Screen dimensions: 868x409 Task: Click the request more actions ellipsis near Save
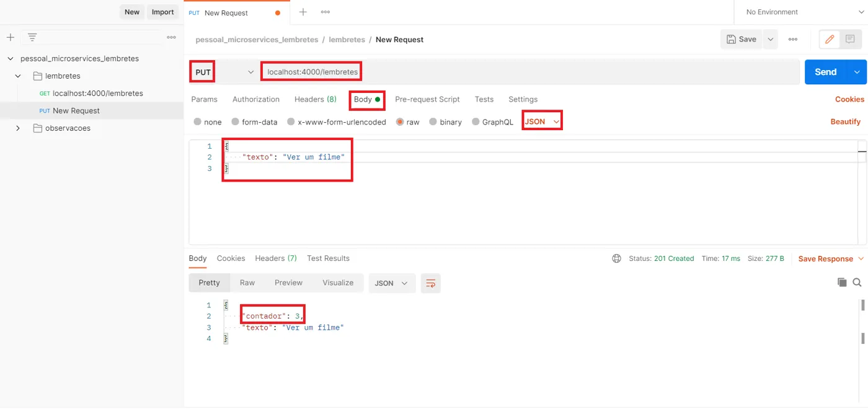pyautogui.click(x=793, y=39)
